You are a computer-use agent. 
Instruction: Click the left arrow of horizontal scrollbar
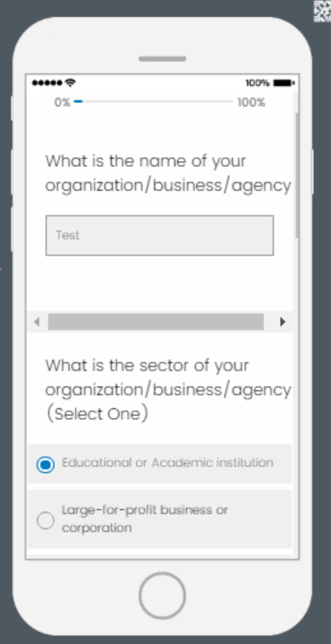pyautogui.click(x=37, y=322)
